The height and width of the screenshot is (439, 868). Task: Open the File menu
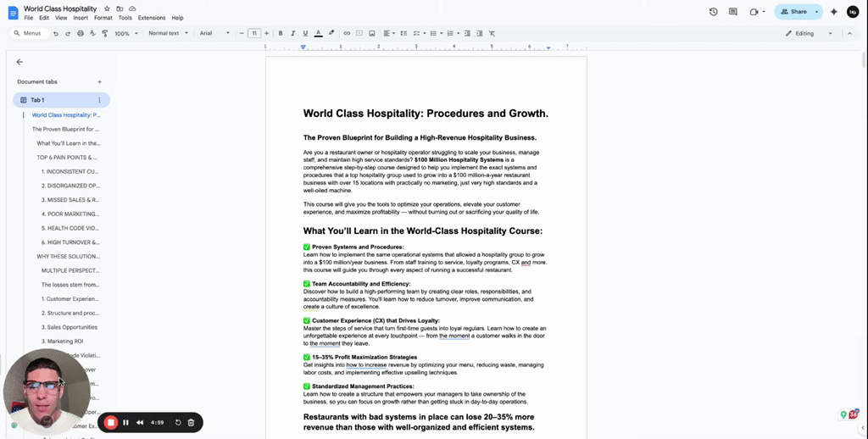(28, 18)
